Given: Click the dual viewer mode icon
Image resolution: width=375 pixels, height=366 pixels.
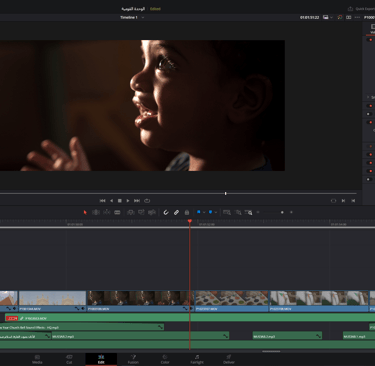Looking at the screenshot, I should pos(349,17).
